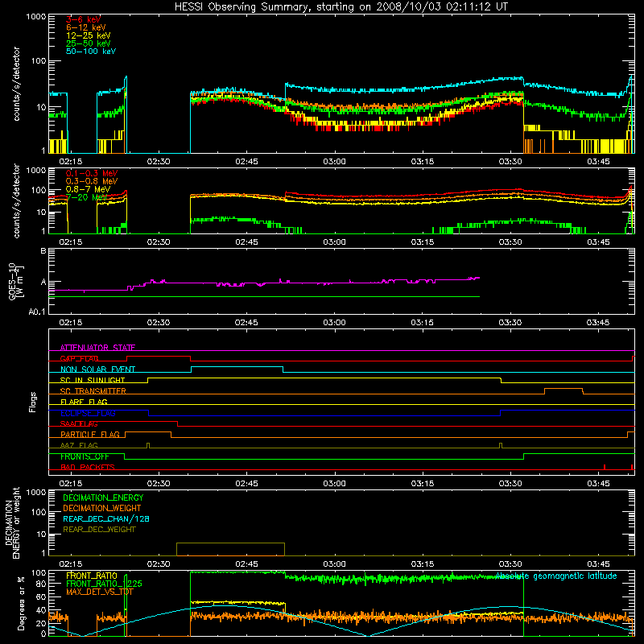This screenshot has height=644, width=644.
Task: Select the 0.1-0.3 MeV legend label
Action: pyautogui.click(x=92, y=173)
